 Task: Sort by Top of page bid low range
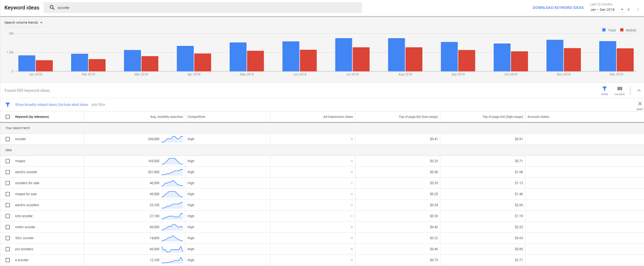pos(418,117)
